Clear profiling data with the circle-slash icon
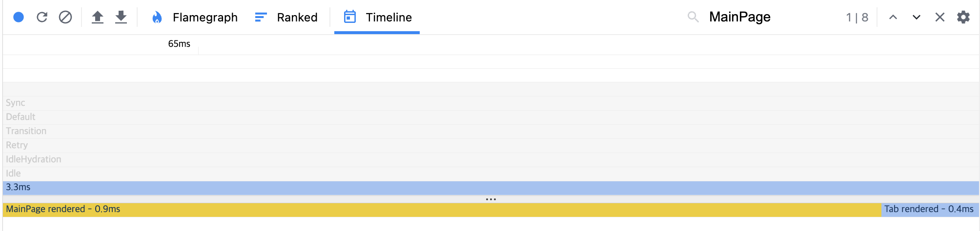 [x=65, y=18]
